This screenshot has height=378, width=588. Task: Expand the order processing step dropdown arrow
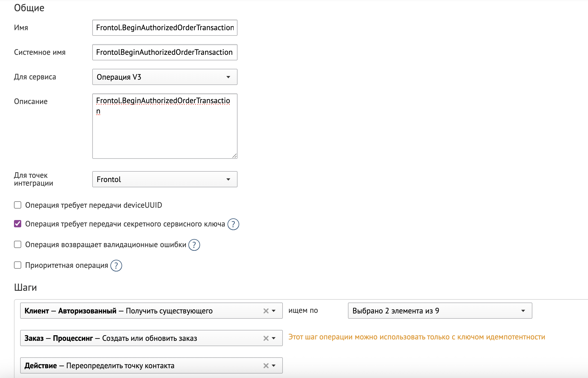click(x=274, y=338)
